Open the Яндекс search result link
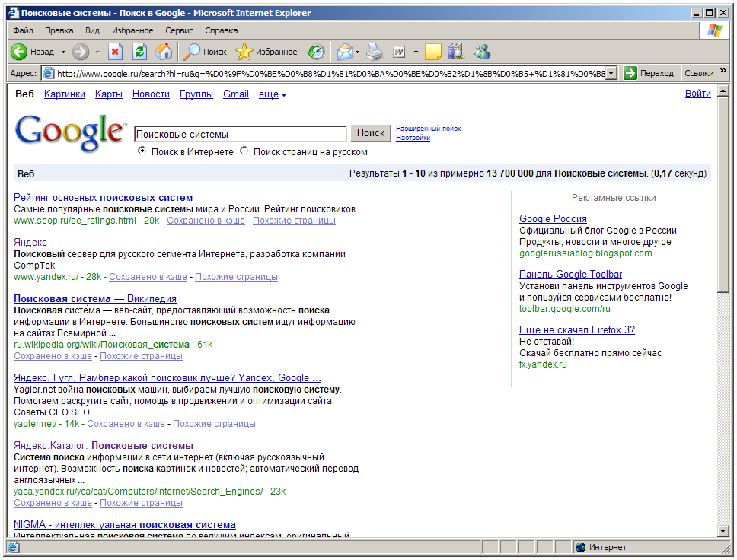This screenshot has width=737, height=560. pyautogui.click(x=30, y=243)
